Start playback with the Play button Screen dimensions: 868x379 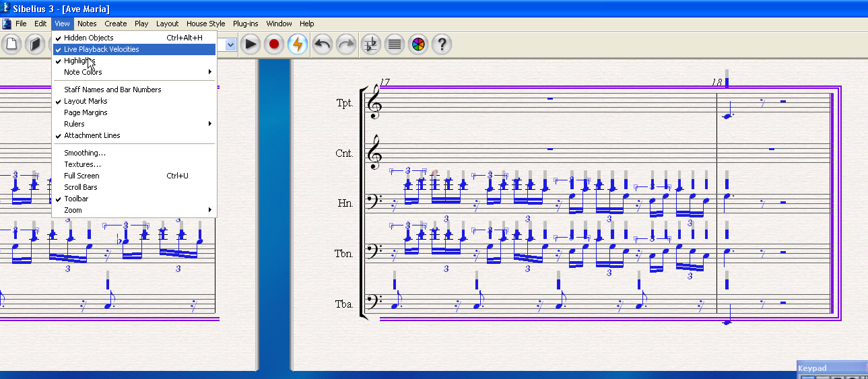coord(251,45)
